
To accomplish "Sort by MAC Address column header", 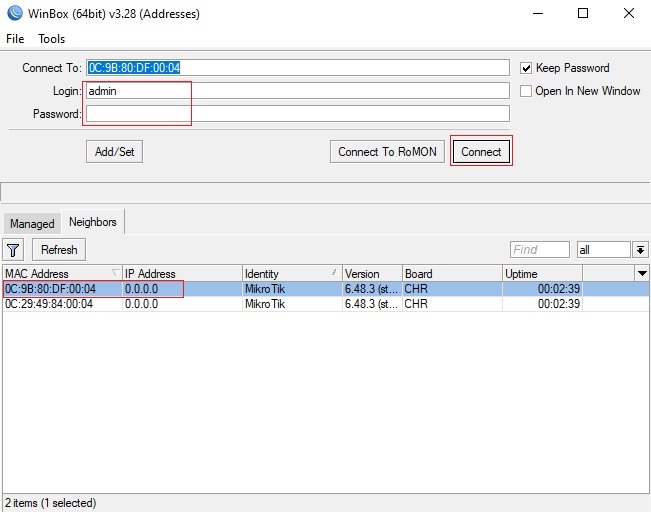I will coord(62,274).
